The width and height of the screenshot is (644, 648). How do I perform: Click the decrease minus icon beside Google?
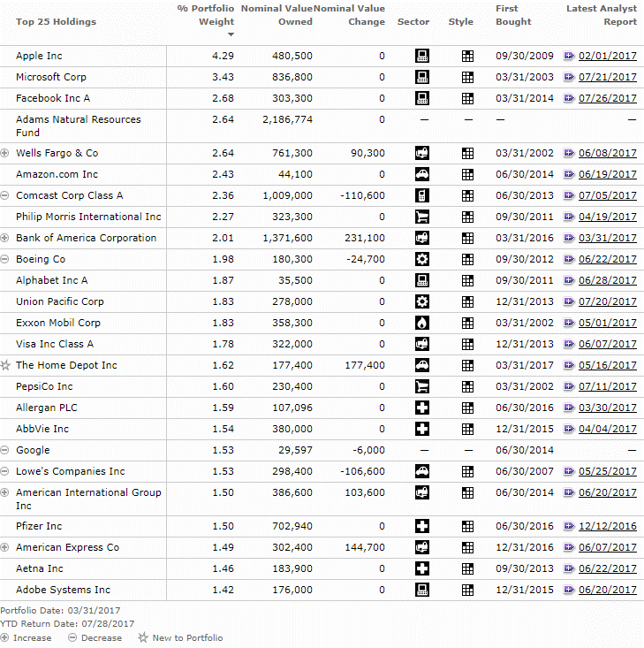coord(4,450)
